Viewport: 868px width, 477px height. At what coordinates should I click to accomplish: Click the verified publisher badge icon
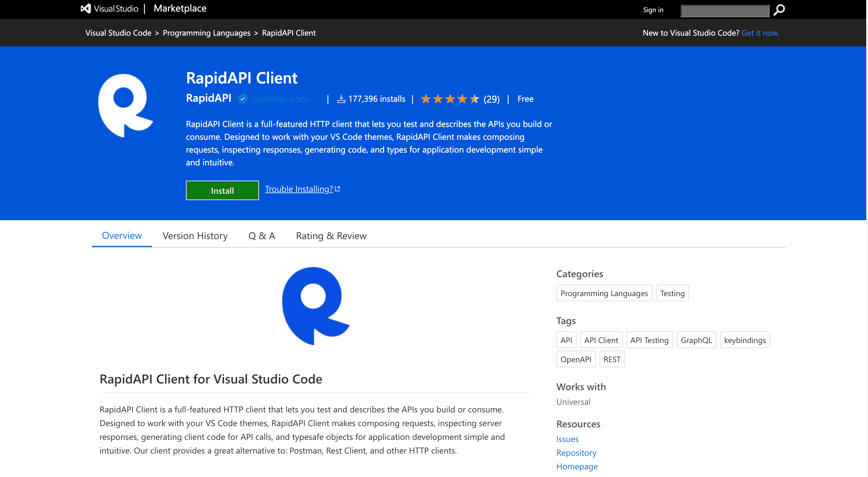[243, 99]
